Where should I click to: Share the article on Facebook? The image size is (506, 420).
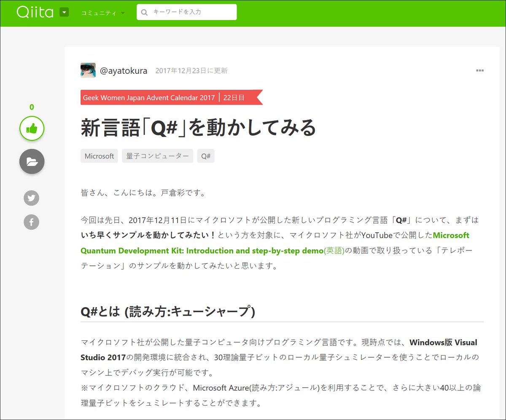tap(32, 222)
